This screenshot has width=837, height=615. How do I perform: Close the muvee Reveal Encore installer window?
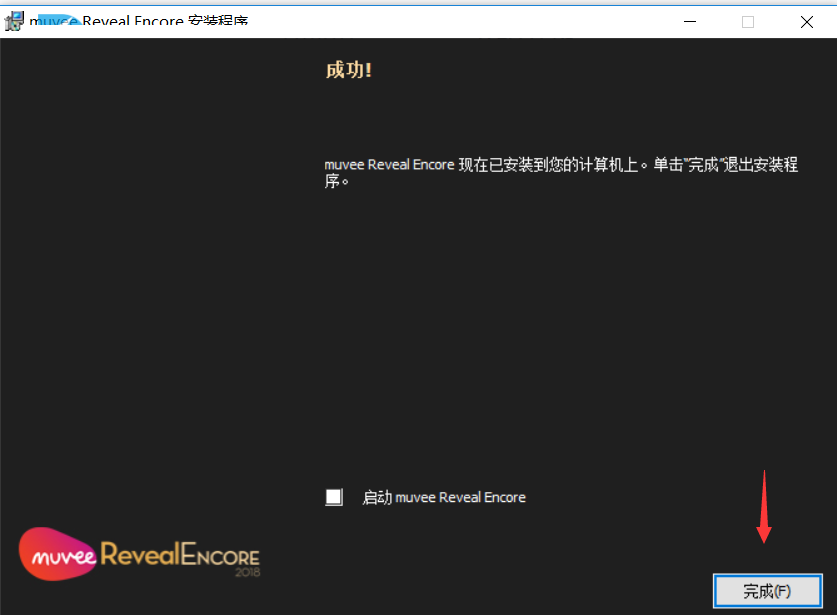coord(807,22)
